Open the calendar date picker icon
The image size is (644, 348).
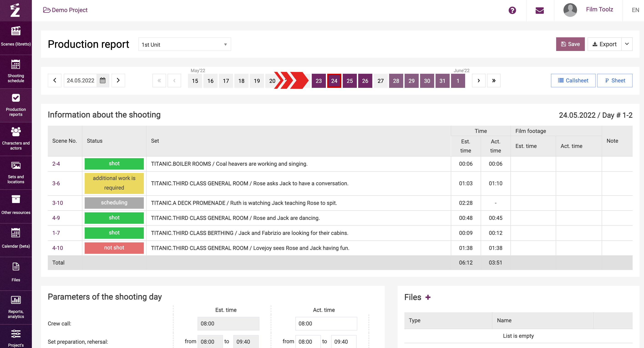102,81
